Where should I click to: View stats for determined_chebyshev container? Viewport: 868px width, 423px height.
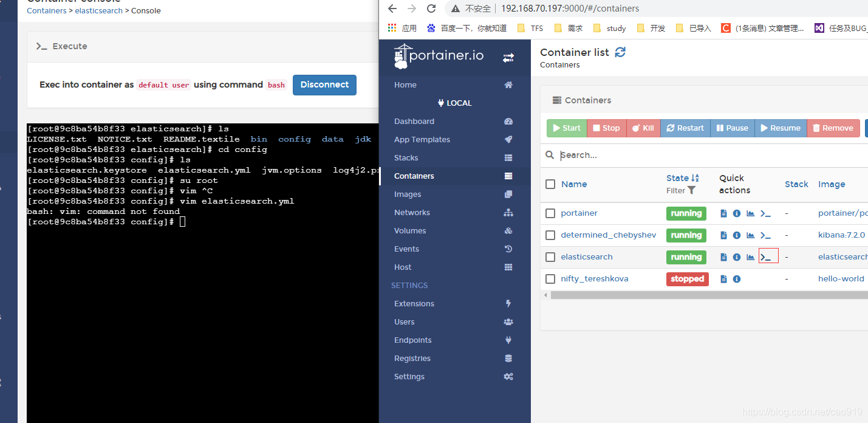[x=751, y=235]
